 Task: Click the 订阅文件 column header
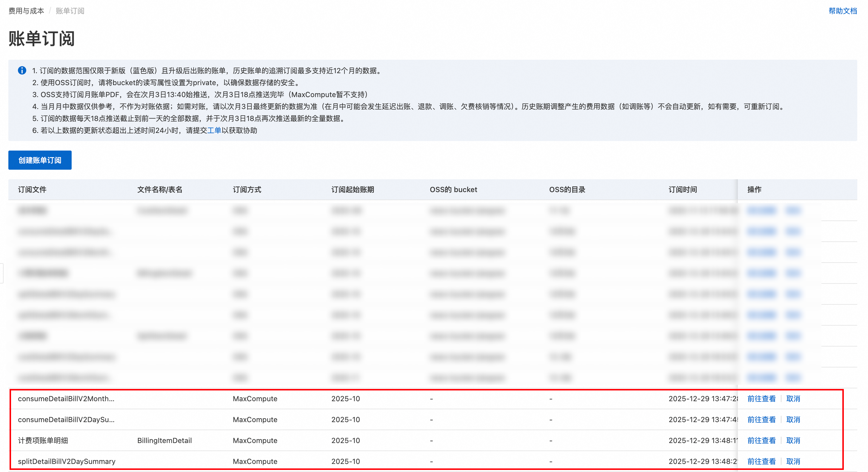(32, 189)
